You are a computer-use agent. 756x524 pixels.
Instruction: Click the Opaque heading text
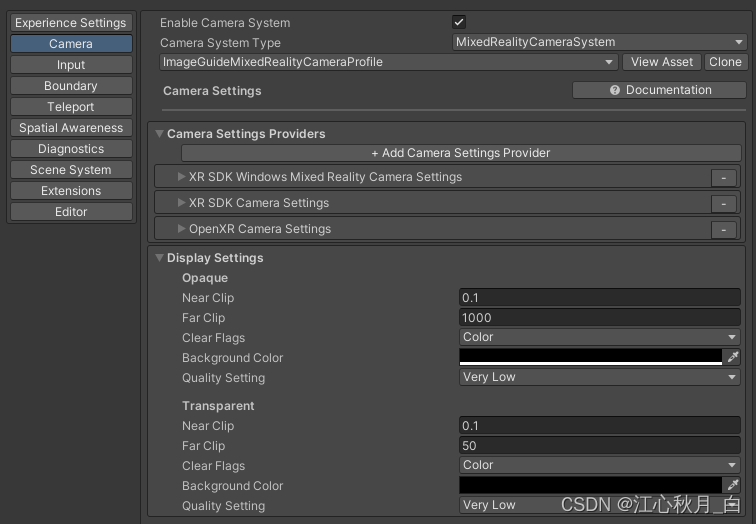[x=205, y=278]
